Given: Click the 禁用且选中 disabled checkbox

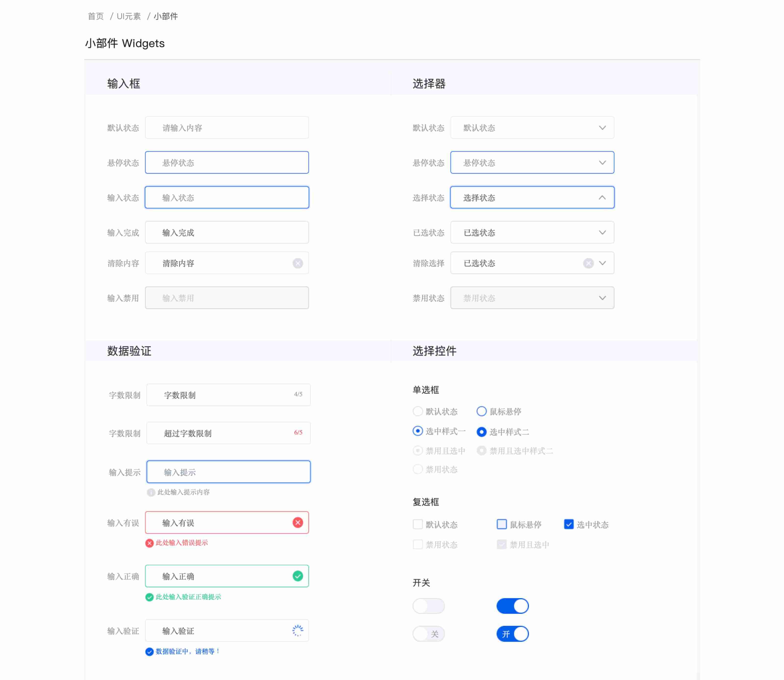Looking at the screenshot, I should click(x=502, y=544).
